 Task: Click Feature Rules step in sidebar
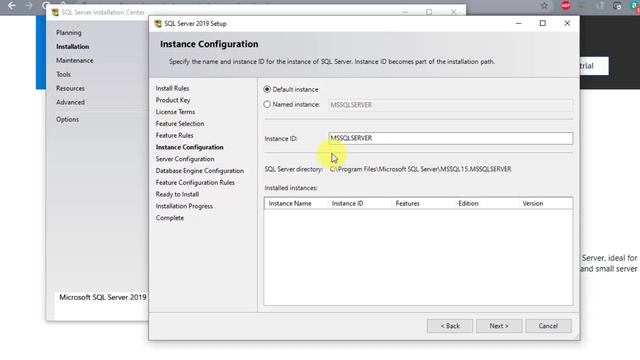tap(174, 136)
